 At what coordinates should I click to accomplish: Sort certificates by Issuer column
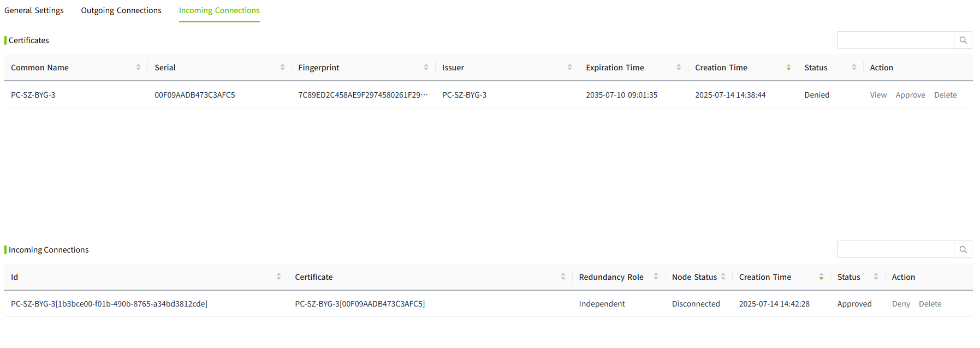(569, 68)
